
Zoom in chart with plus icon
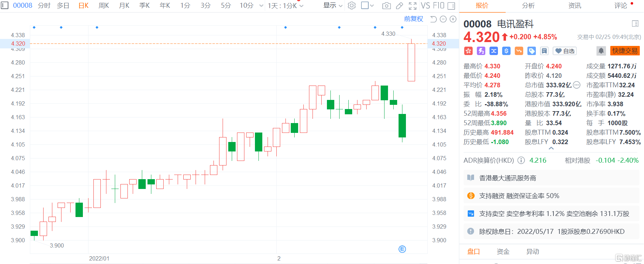(453, 19)
